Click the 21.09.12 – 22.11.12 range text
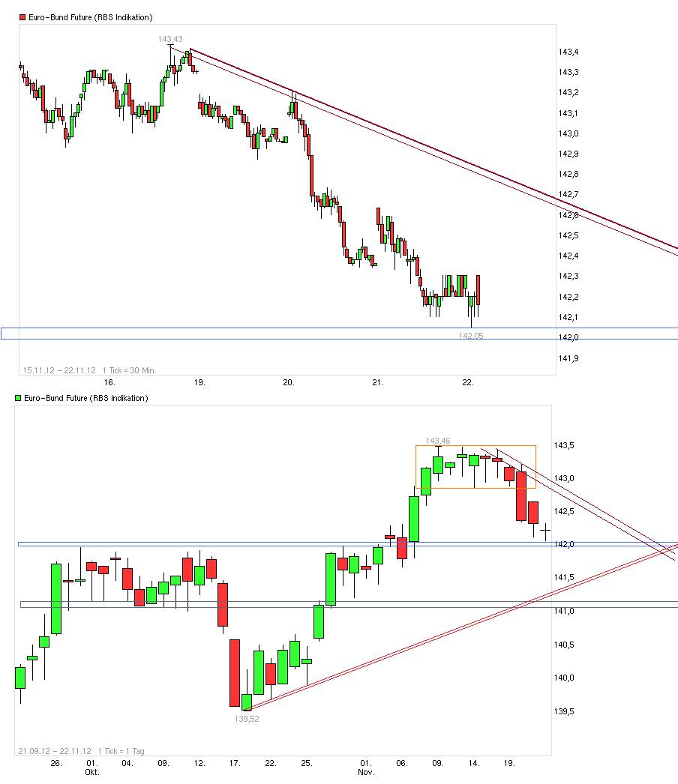The height and width of the screenshot is (784, 678). coord(56,750)
